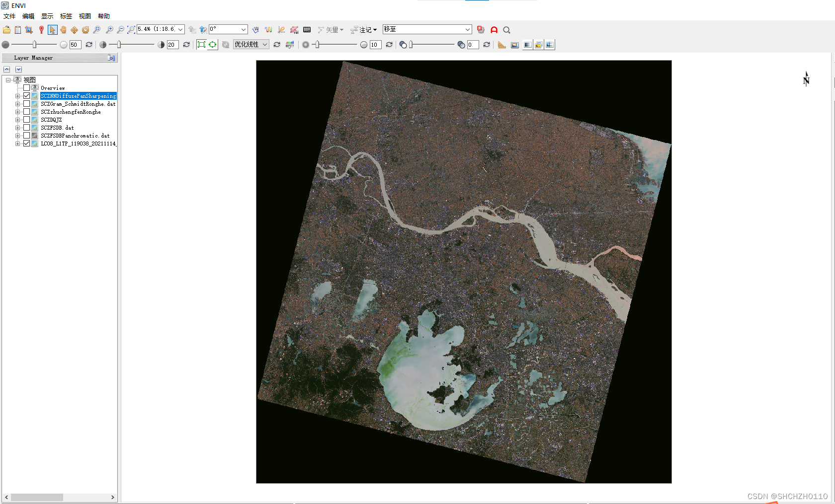This screenshot has width=835, height=504.
Task: Open the Spectral Profile wave icon
Action: point(268,30)
